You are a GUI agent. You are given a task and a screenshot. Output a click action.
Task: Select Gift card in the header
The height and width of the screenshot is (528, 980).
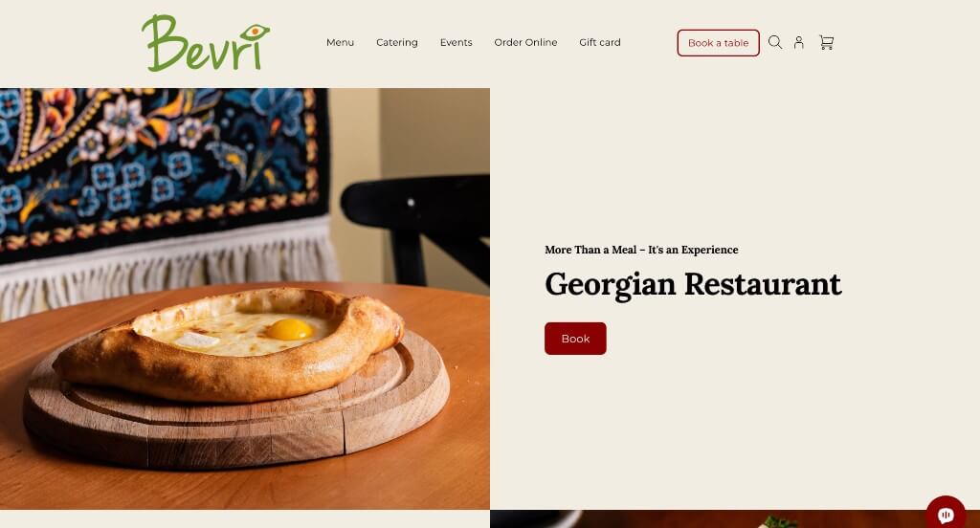[x=600, y=42]
